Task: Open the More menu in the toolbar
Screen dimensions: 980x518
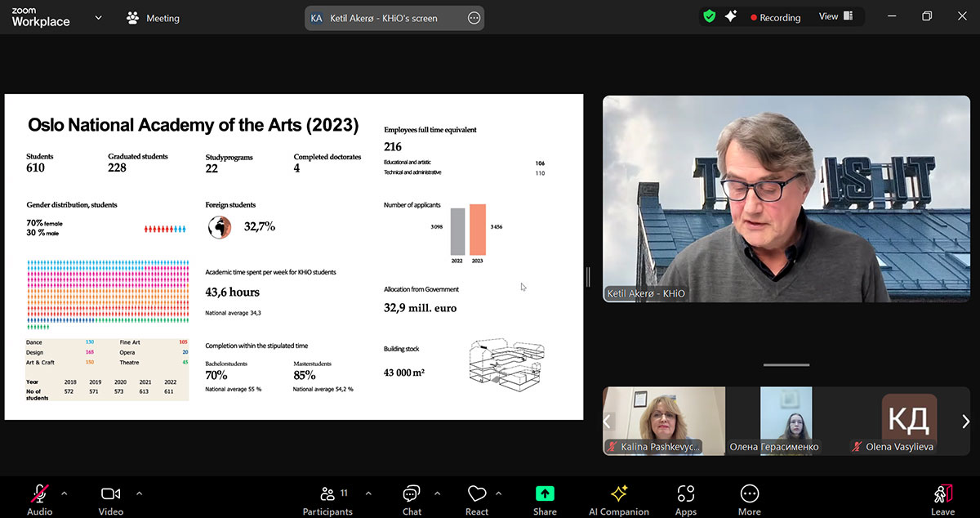Action: coord(749,499)
